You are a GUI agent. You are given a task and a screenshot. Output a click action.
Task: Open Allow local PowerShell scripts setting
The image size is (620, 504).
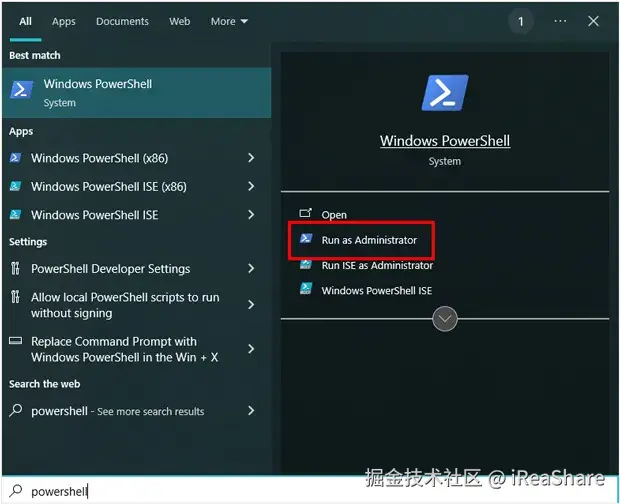point(136,305)
